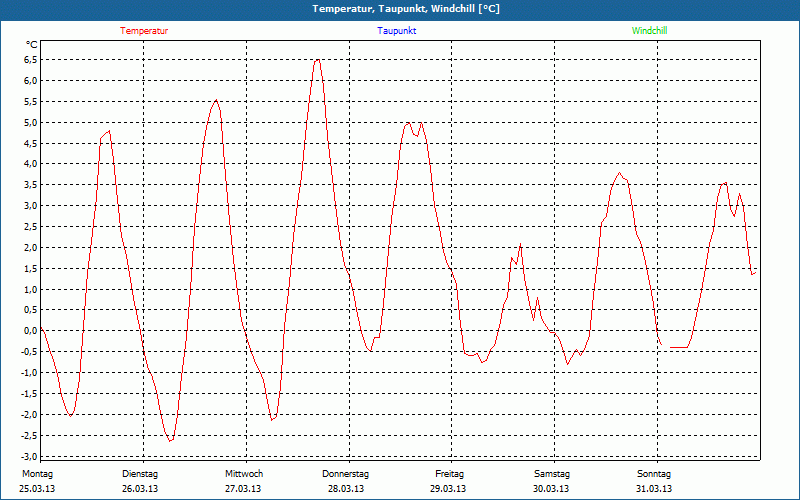This screenshot has width=800, height=500.
Task: Click the green Windchill legend label
Action: pyautogui.click(x=649, y=31)
